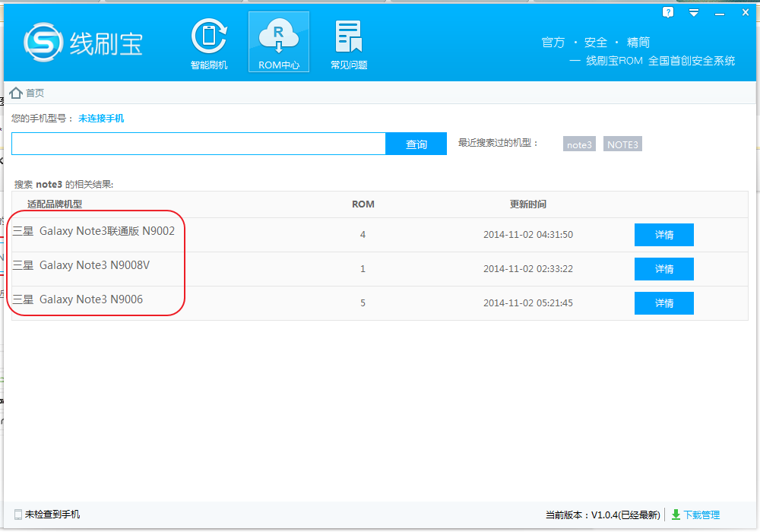Screen dimensions: 760x532
Task: Click update time 2014-11-02 04:31:50
Action: pos(528,235)
